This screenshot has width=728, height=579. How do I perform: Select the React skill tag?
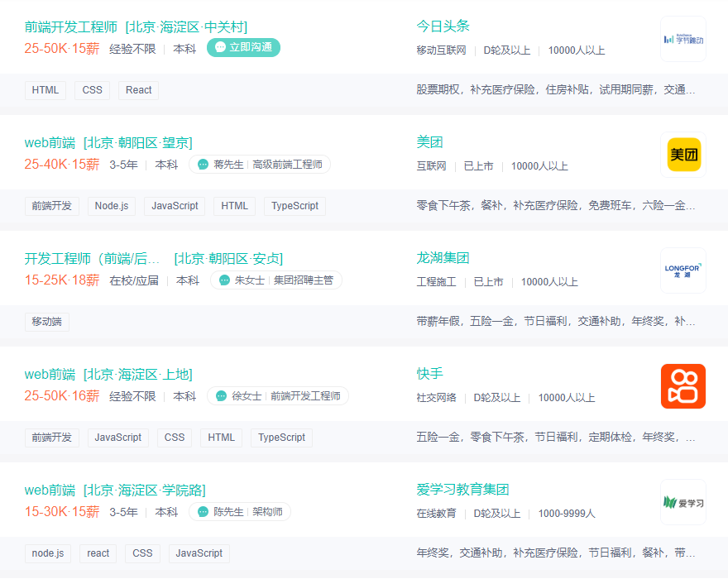pos(138,90)
